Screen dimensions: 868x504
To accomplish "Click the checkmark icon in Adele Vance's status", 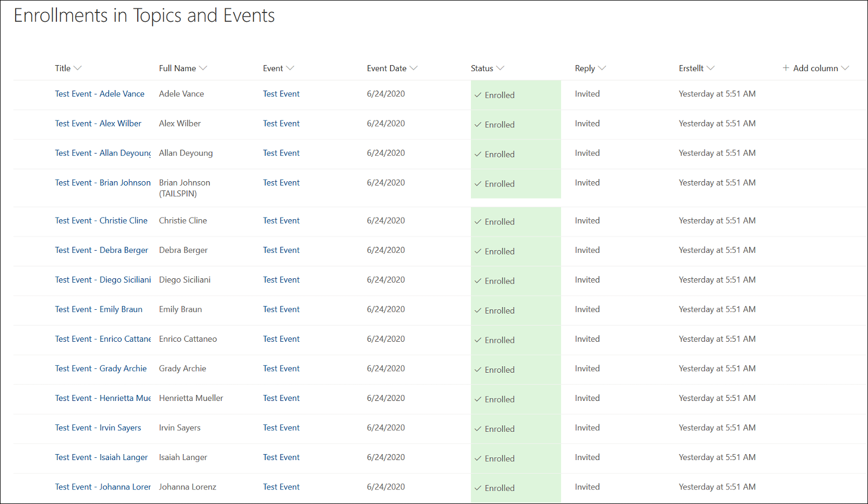I will (478, 95).
